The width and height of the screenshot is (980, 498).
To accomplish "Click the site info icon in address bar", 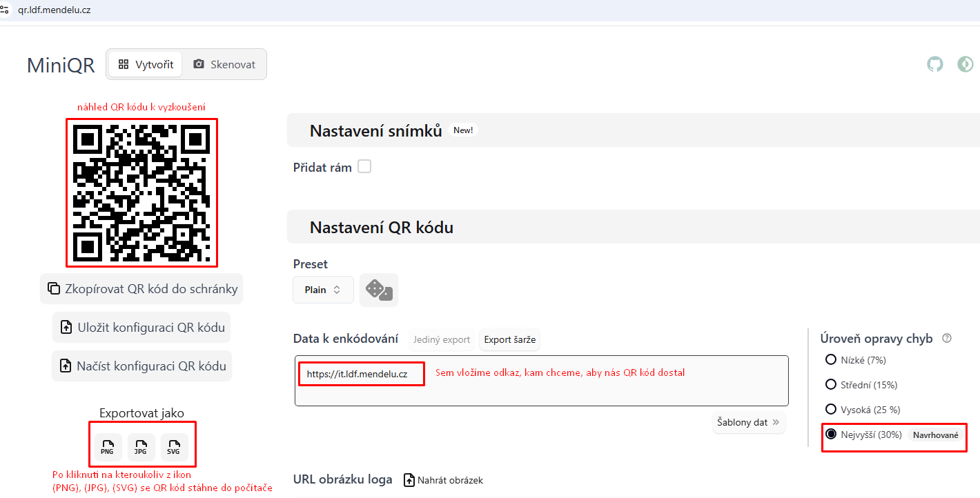I will [x=5, y=10].
